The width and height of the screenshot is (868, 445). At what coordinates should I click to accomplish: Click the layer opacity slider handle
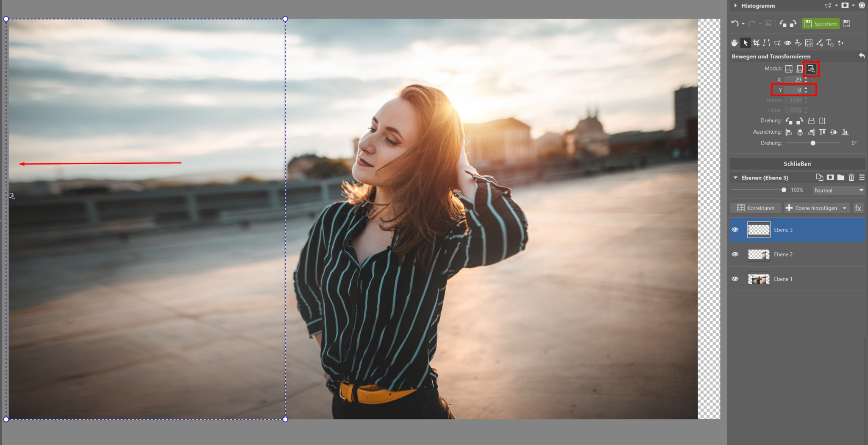tap(784, 190)
